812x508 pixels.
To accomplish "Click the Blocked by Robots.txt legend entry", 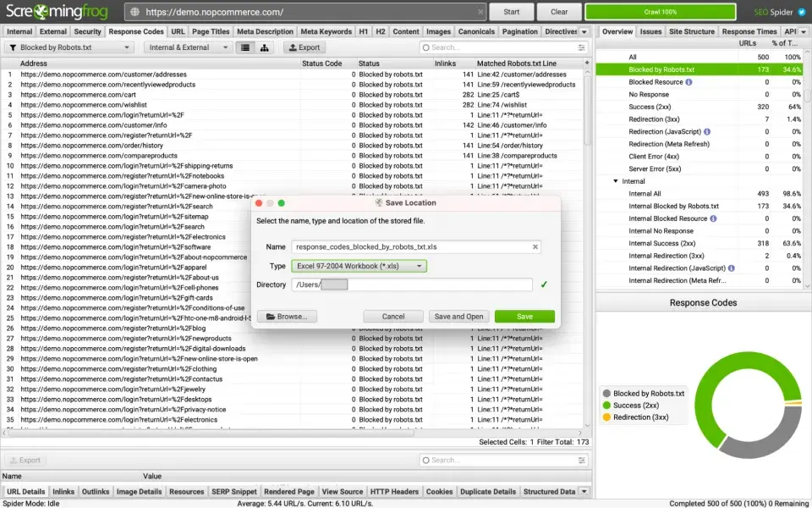I will [x=643, y=394].
